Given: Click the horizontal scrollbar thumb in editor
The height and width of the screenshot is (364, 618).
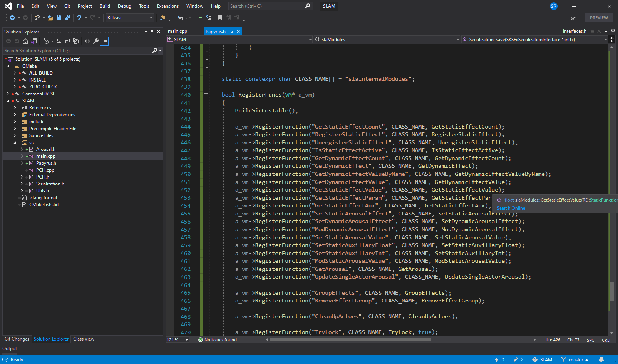Looking at the screenshot, I should (x=350, y=340).
